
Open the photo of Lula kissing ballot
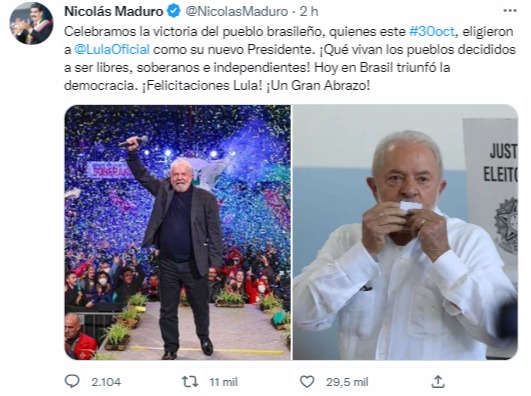(x=405, y=232)
